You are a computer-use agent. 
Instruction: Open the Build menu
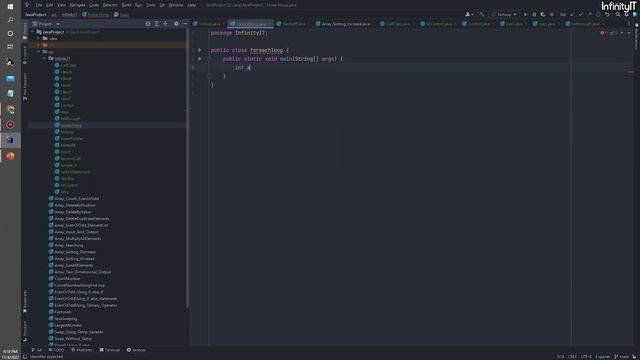127,5
